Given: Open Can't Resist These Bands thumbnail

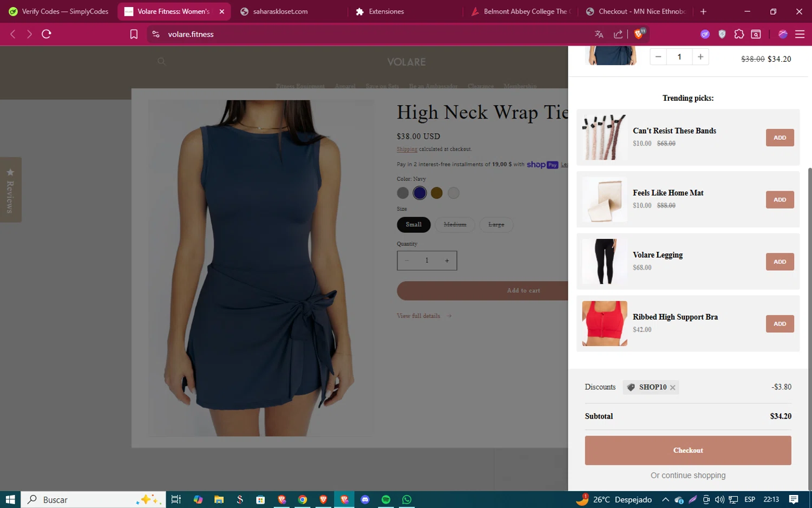Looking at the screenshot, I should [x=605, y=138].
